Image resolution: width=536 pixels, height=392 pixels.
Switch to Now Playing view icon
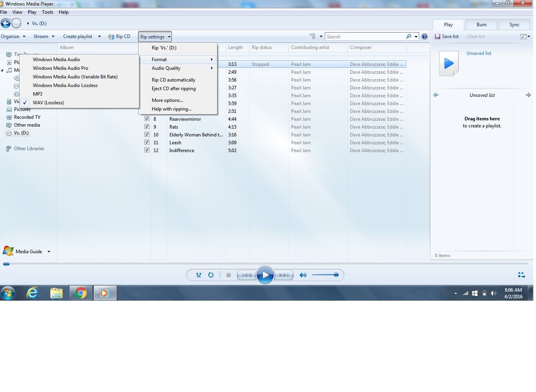(521, 275)
